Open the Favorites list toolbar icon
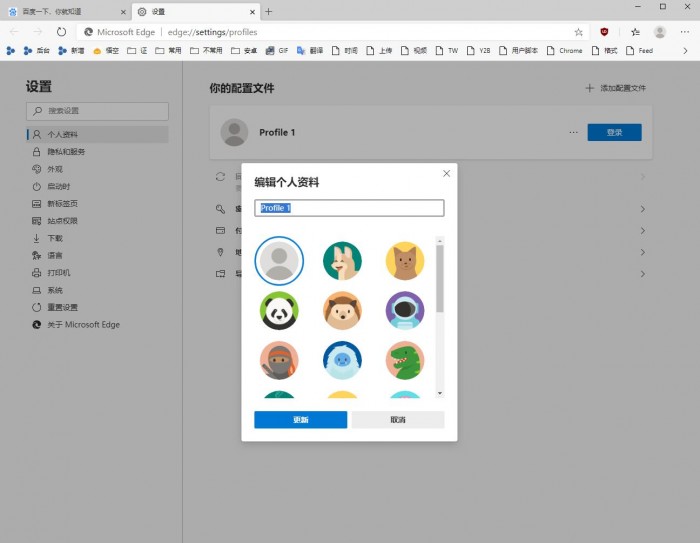Viewport: 700px width, 543px height. coord(635,32)
